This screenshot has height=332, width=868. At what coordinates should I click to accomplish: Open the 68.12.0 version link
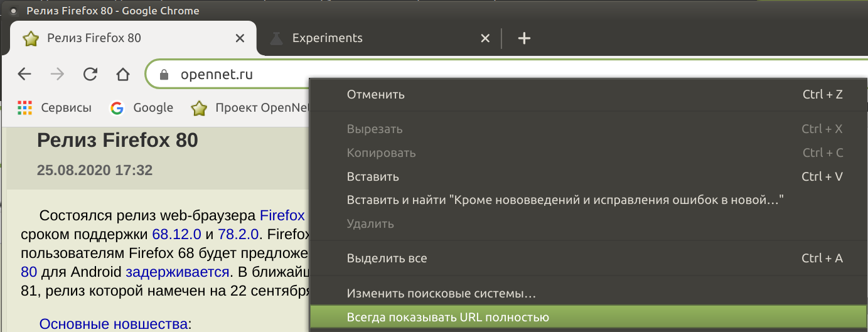tap(176, 235)
